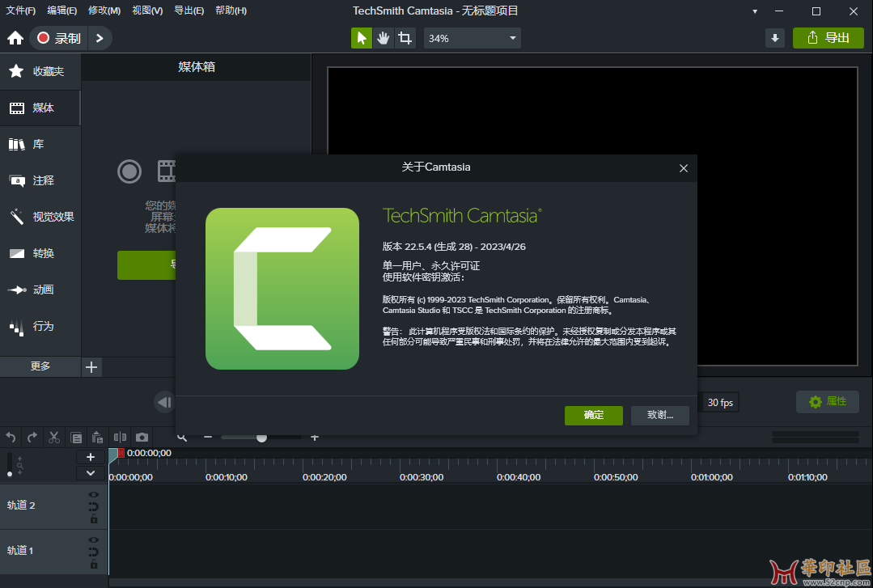Select the 轨道 2 track label
The height and width of the screenshot is (588, 873).
pos(21,505)
